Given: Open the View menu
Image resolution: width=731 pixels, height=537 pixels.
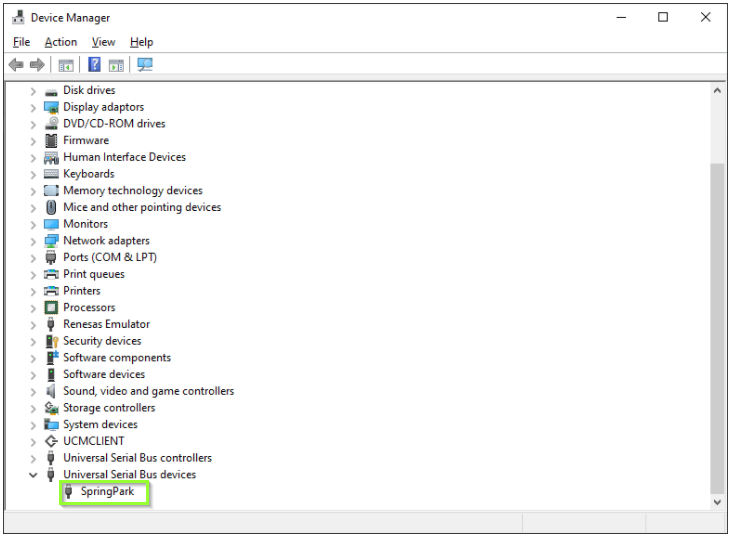Looking at the screenshot, I should click(103, 42).
